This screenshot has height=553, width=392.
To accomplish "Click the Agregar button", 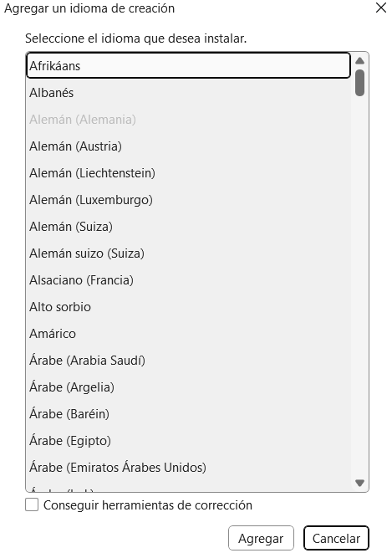I will [x=261, y=538].
